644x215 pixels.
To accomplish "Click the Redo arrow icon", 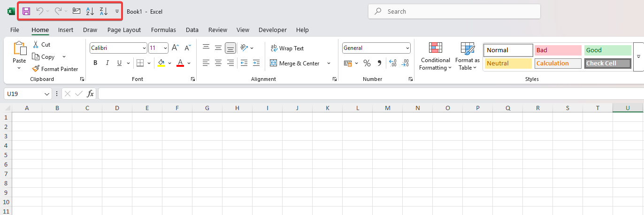I will point(58,11).
